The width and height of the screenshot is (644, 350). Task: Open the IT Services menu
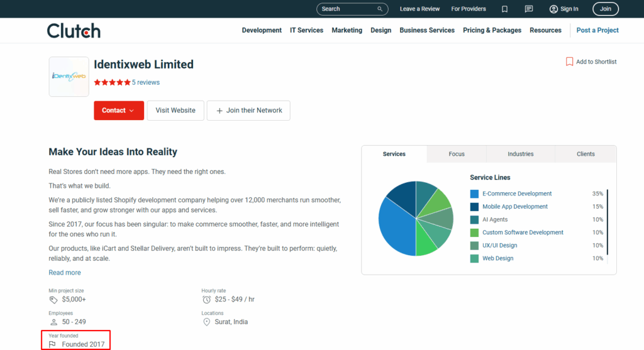[x=306, y=30]
